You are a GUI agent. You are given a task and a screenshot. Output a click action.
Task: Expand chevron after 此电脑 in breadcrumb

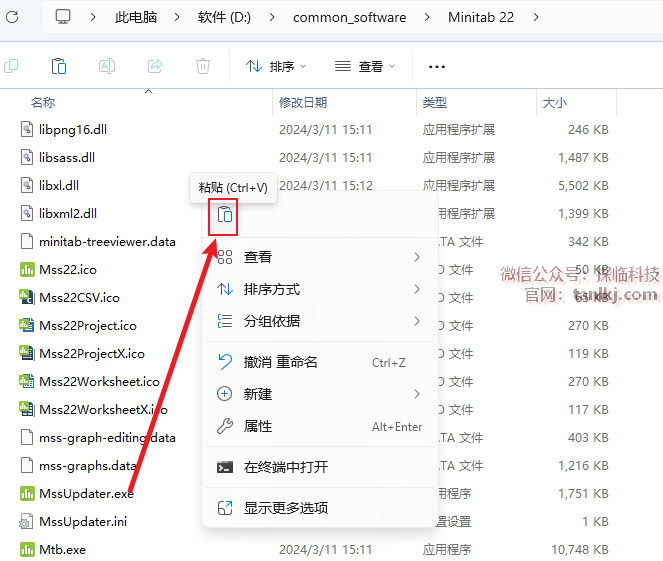coord(177,17)
